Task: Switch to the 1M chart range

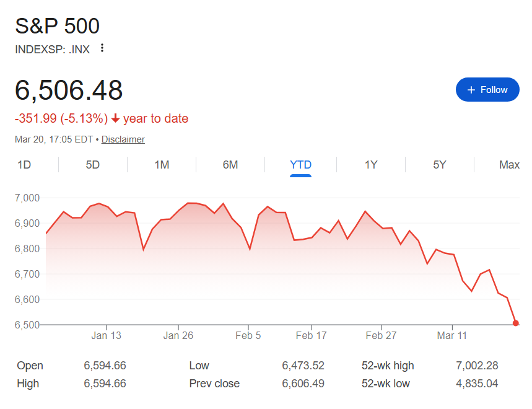Action: pos(162,165)
